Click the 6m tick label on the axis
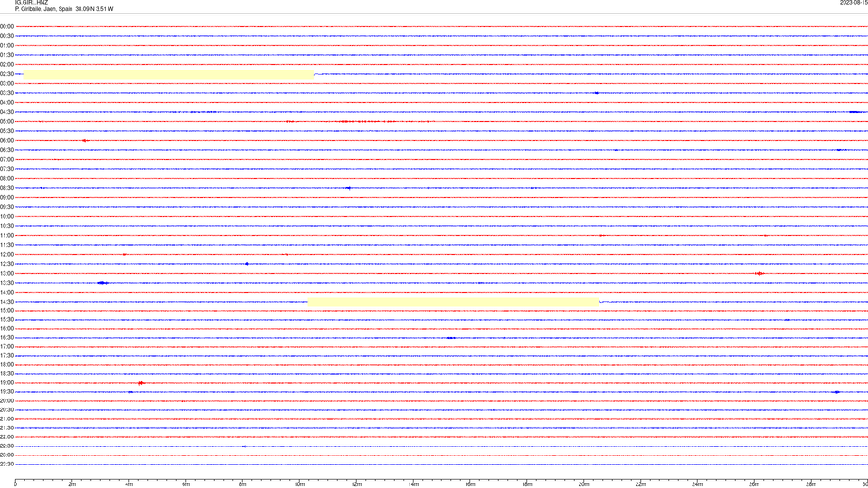The width and height of the screenshot is (868, 488). click(x=186, y=484)
